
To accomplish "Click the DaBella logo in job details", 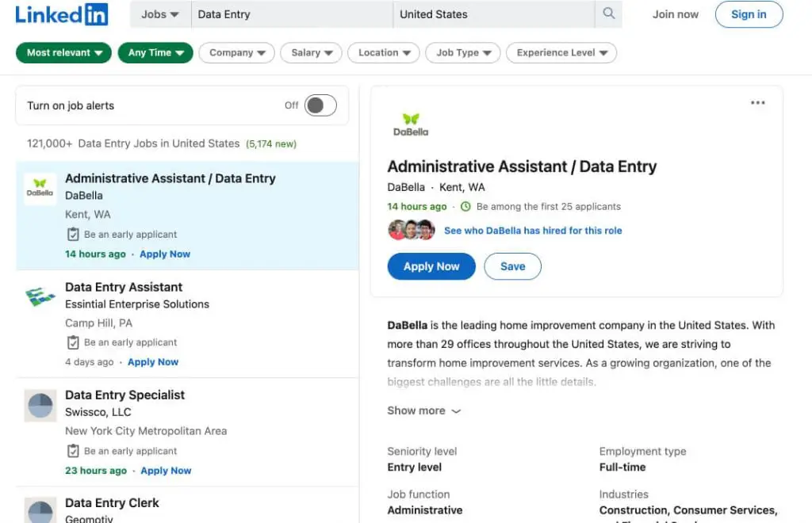I will pyautogui.click(x=411, y=124).
